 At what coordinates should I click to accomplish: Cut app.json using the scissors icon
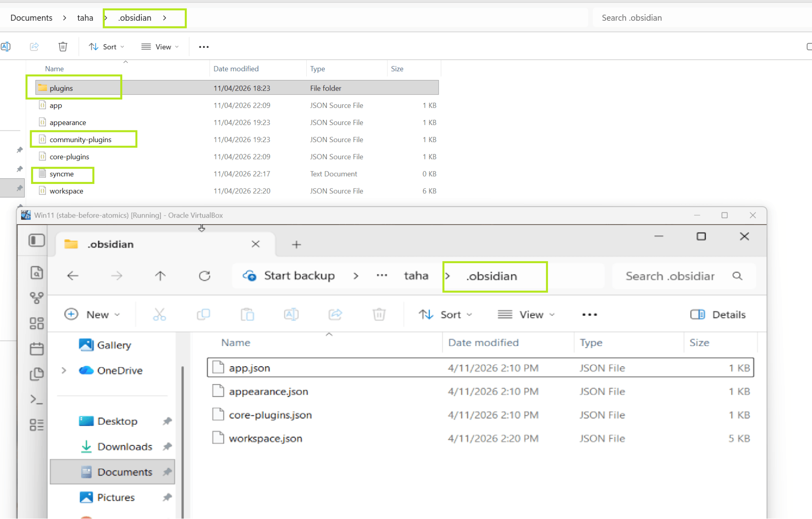tap(159, 314)
